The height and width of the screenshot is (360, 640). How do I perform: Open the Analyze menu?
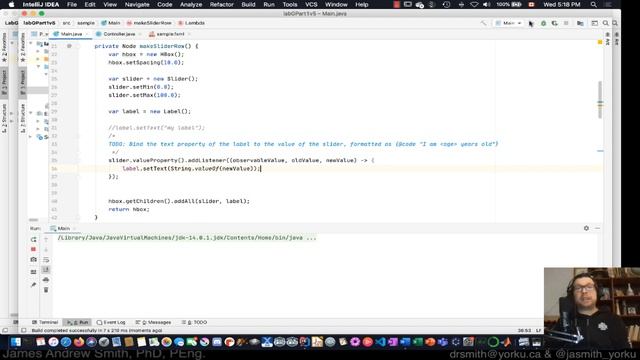point(191,4)
